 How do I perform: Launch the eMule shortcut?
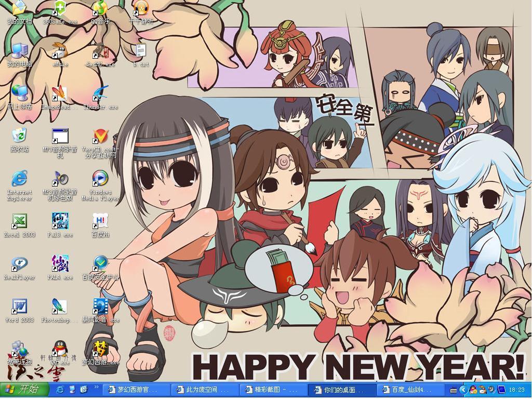60,52
